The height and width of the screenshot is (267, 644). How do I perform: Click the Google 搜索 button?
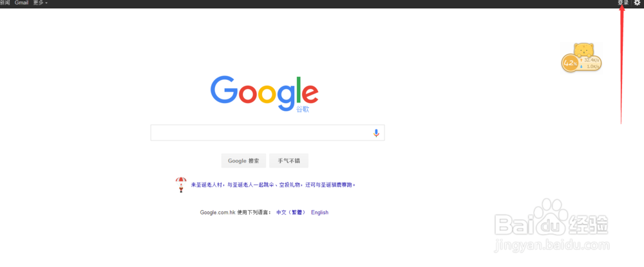point(243,161)
